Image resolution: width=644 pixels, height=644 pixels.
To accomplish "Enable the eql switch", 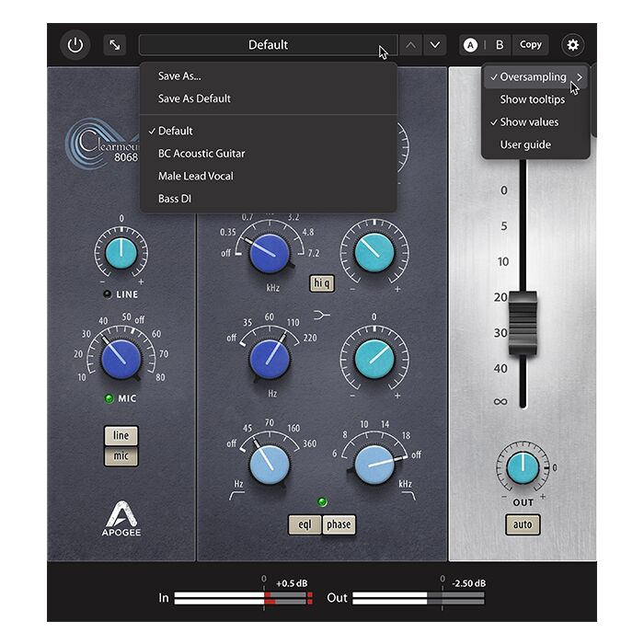I will [x=303, y=524].
